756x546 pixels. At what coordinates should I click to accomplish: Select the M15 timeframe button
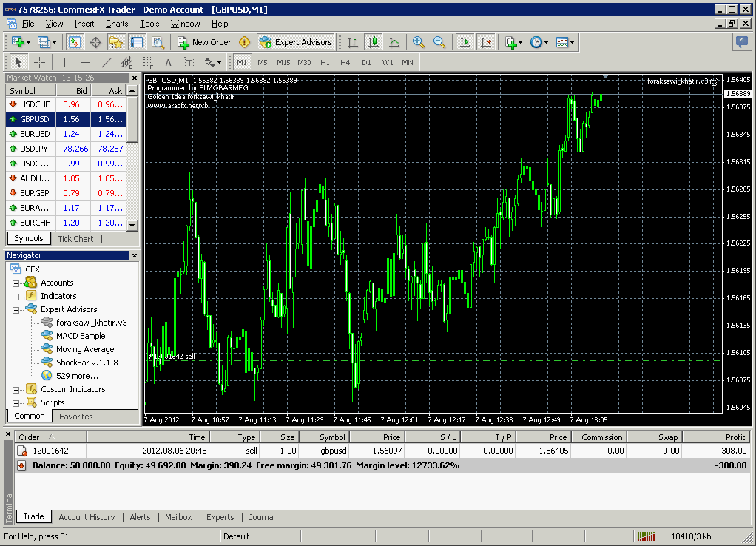click(283, 62)
